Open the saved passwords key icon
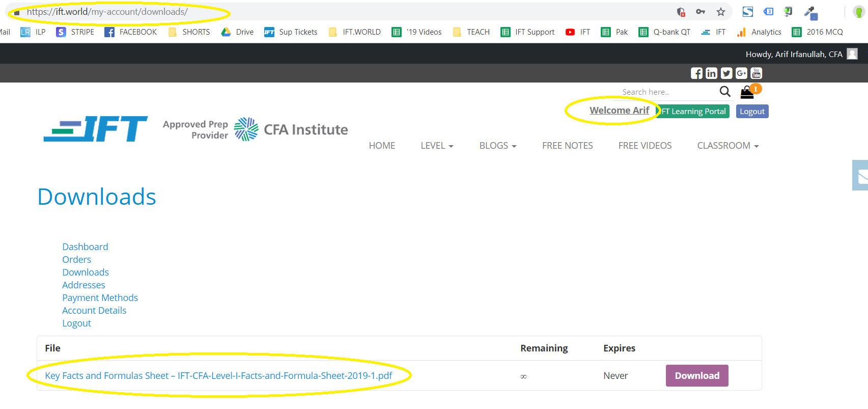This screenshot has height=409, width=868. [701, 12]
